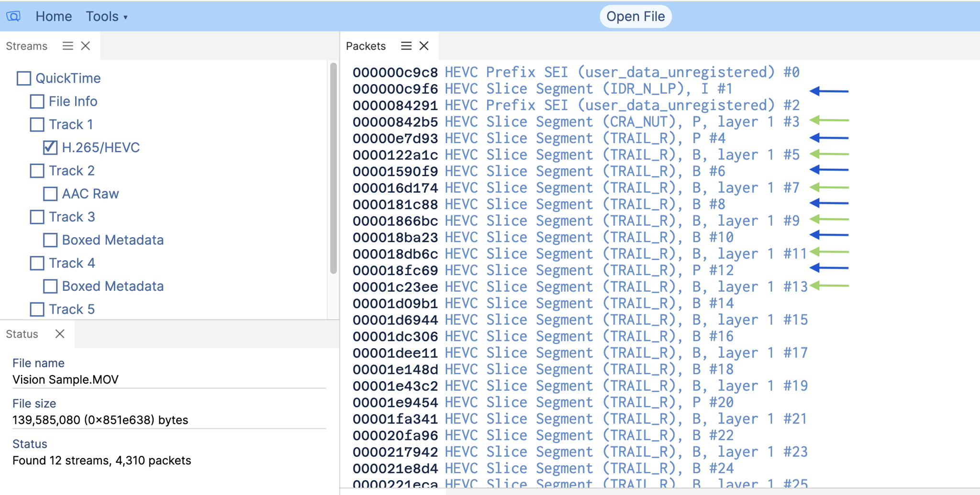
Task: Toggle the Track 5 checkbox
Action: click(37, 309)
